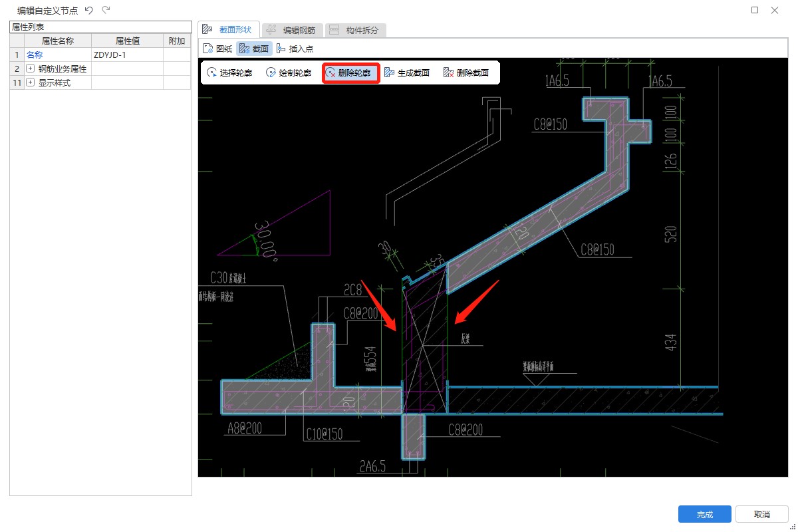The height and width of the screenshot is (532, 798).
Task: Click the 属性值 column header
Action: [x=127, y=41]
